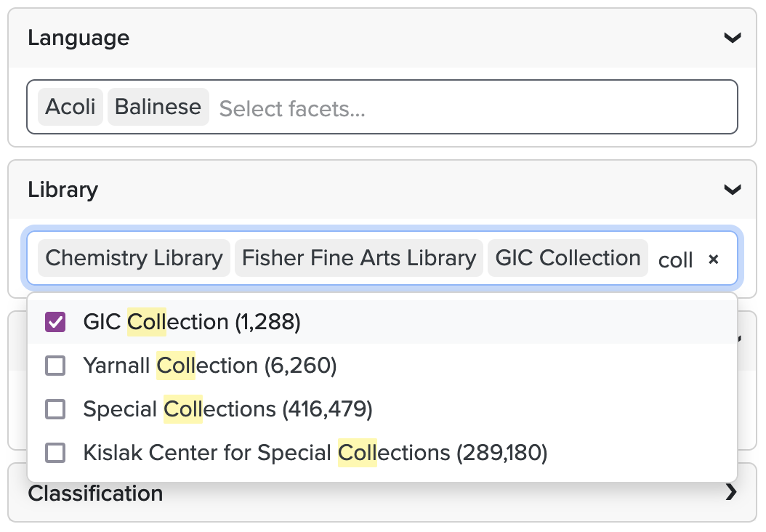Viewport: 766px width, 532px height.
Task: Clear the "coll" search text using the × icon
Action: [713, 259]
